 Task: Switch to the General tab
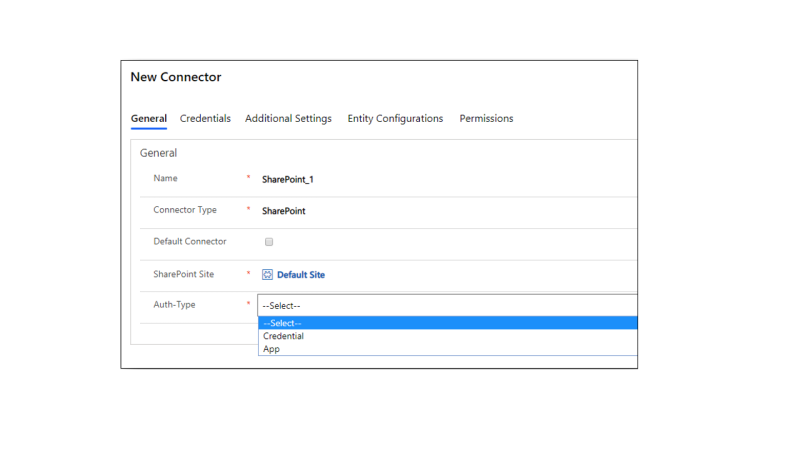(x=148, y=119)
